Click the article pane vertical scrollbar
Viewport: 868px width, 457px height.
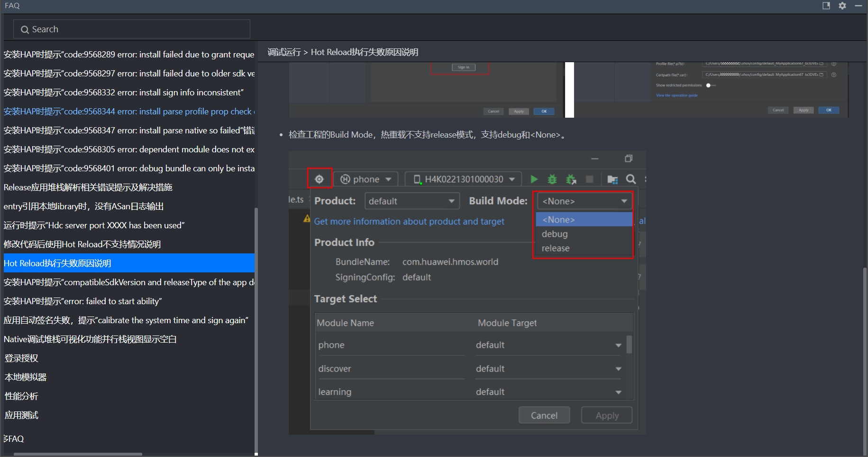(x=865, y=361)
